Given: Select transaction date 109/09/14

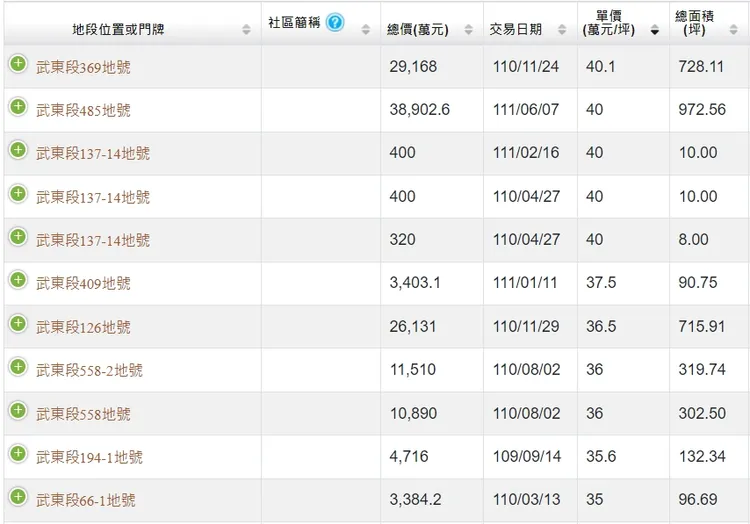Looking at the screenshot, I should (527, 456).
